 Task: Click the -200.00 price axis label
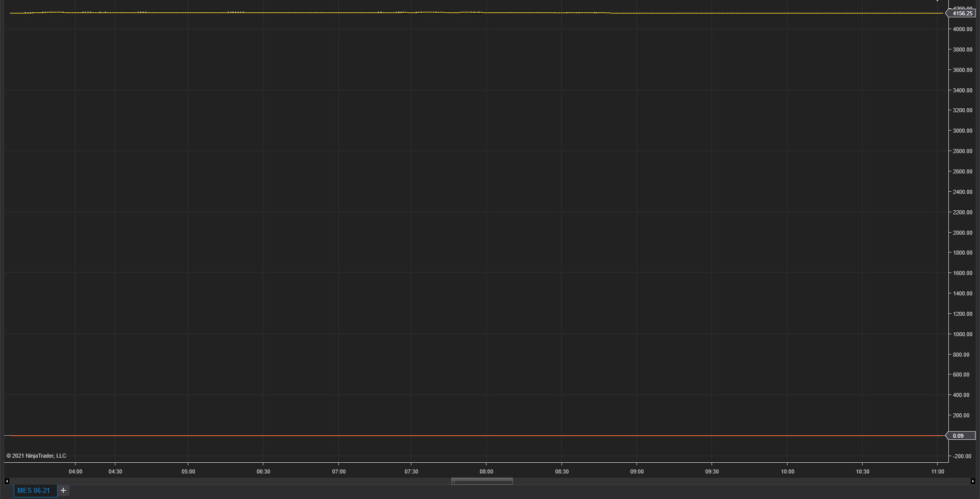pos(962,456)
